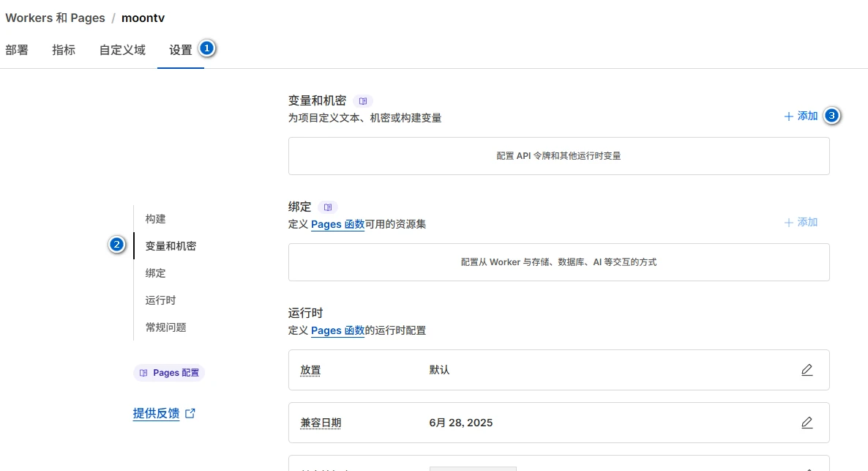The image size is (868, 471).
Task: Click external link icon next to 提供反馈
Action: [x=190, y=413]
